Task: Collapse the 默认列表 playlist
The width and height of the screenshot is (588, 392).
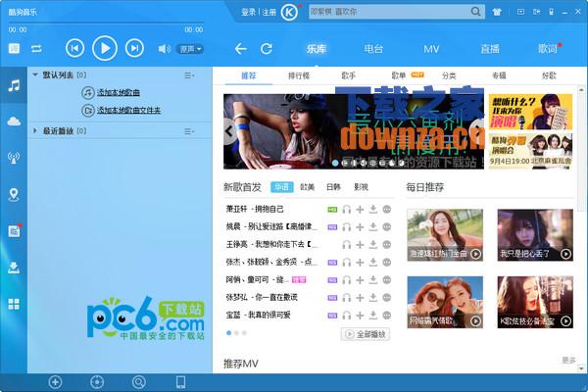Action: click(x=35, y=75)
